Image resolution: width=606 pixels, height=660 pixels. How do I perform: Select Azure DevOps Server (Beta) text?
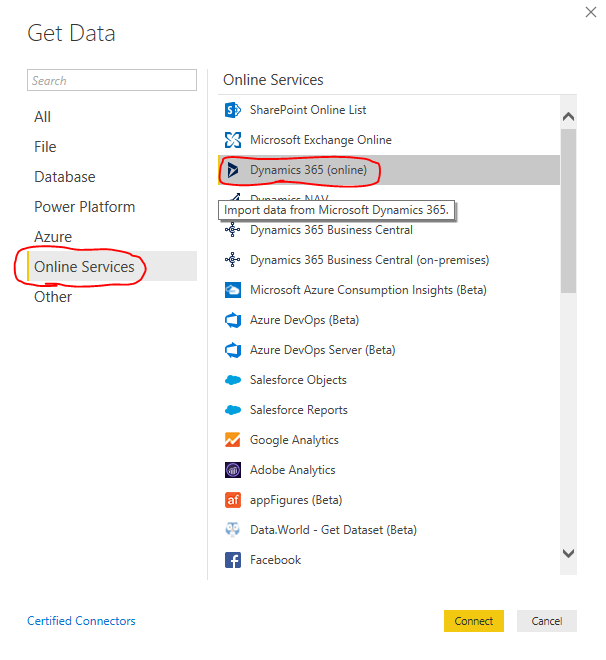[322, 350]
